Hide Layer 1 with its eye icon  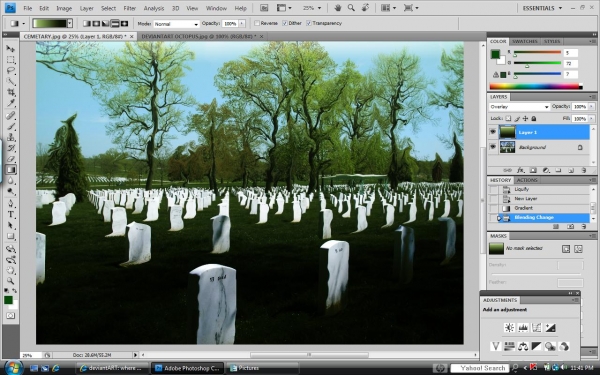[493, 132]
